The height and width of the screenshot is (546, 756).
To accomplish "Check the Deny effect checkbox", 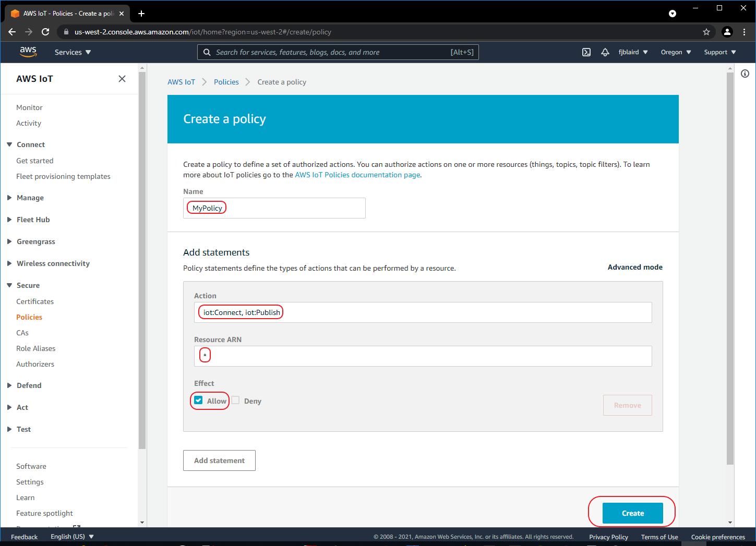I will pyautogui.click(x=235, y=401).
